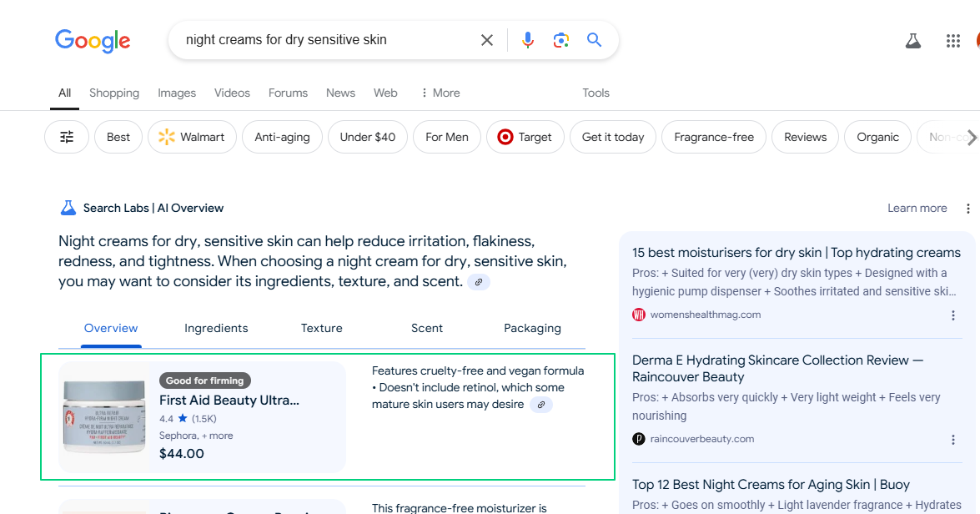Expand the More search options menu
The width and height of the screenshot is (980, 514).
[x=440, y=93]
